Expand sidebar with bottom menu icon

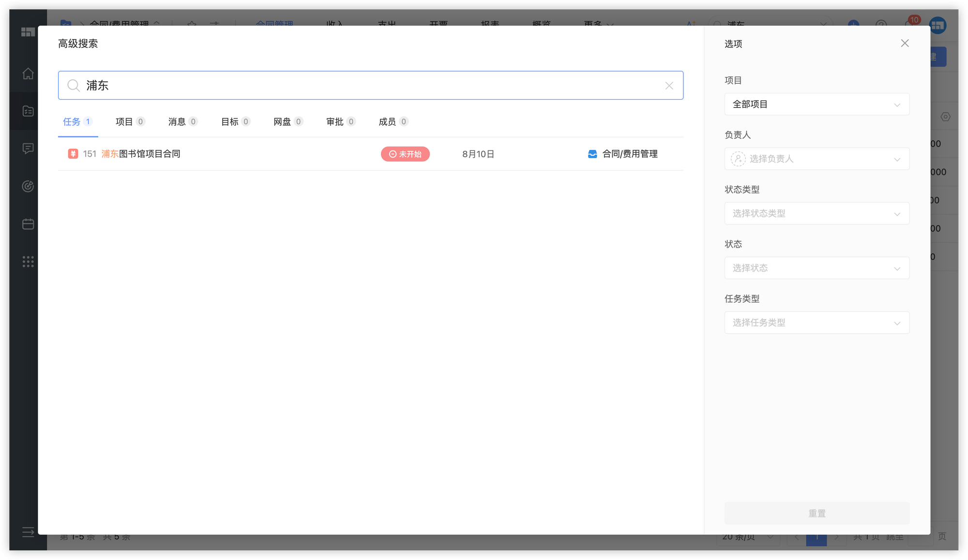[x=28, y=532]
